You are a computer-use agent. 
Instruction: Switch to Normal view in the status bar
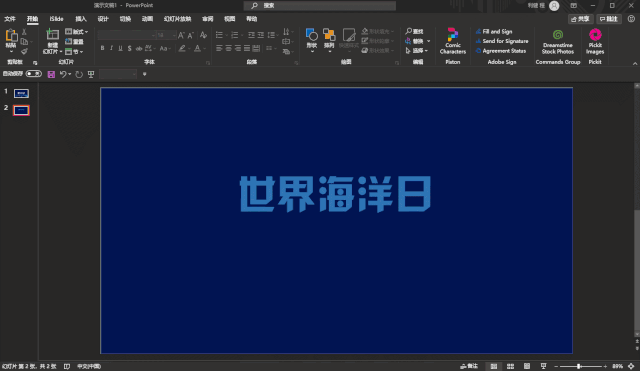click(493, 366)
